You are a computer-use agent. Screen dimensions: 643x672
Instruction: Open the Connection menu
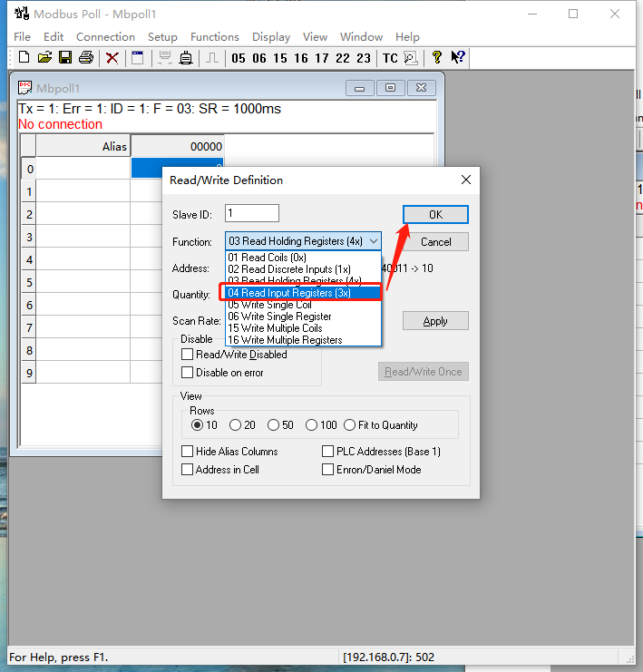click(x=105, y=37)
